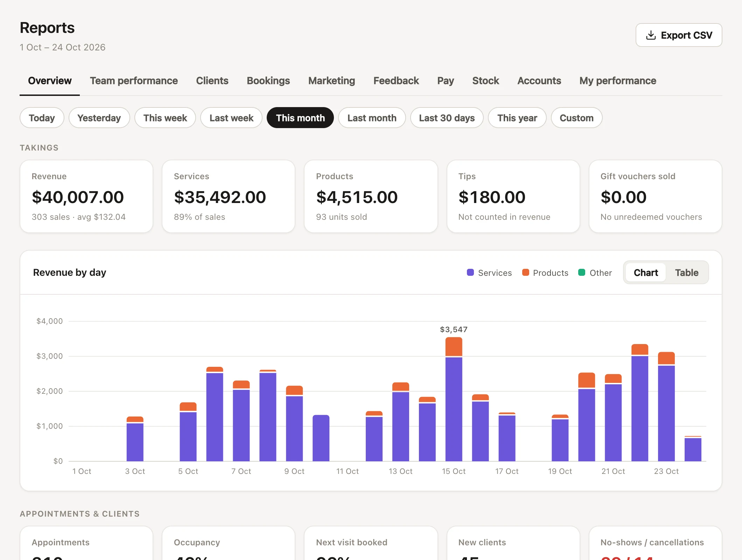
Task: Switch to My performance tab
Action: pyautogui.click(x=618, y=81)
